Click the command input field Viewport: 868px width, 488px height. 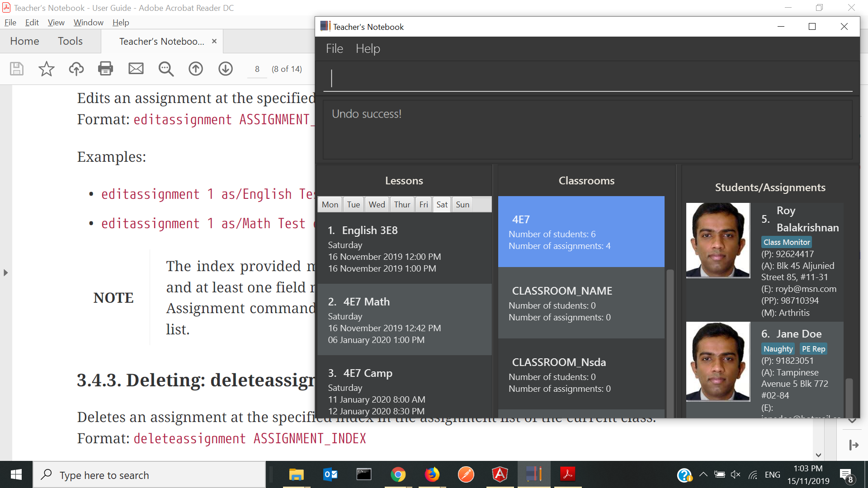(588, 79)
